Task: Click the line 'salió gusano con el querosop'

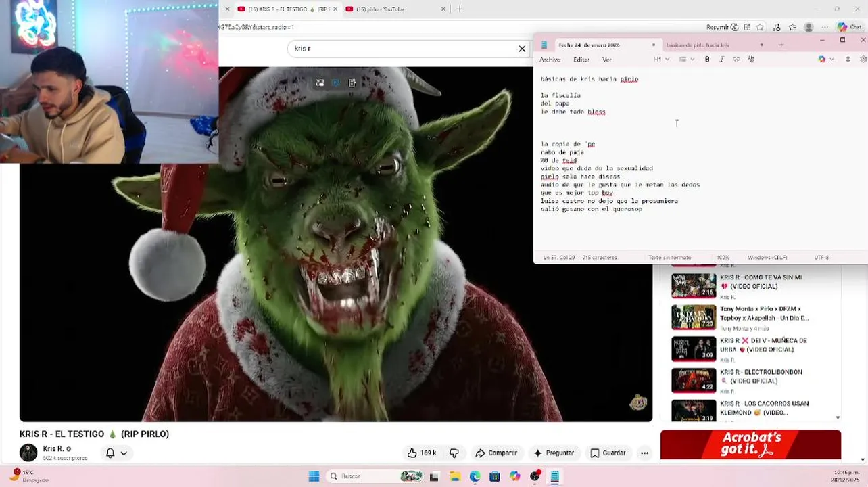Action: (591, 209)
